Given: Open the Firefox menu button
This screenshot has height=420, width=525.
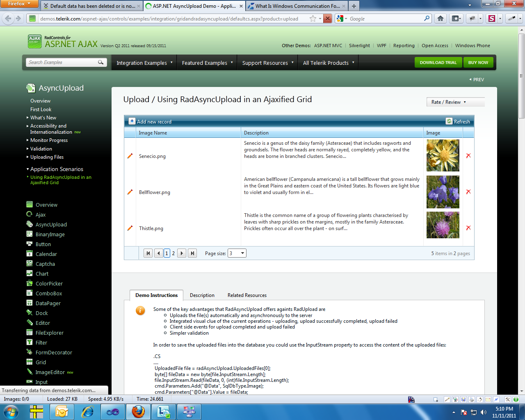Looking at the screenshot, I should click(x=19, y=4).
